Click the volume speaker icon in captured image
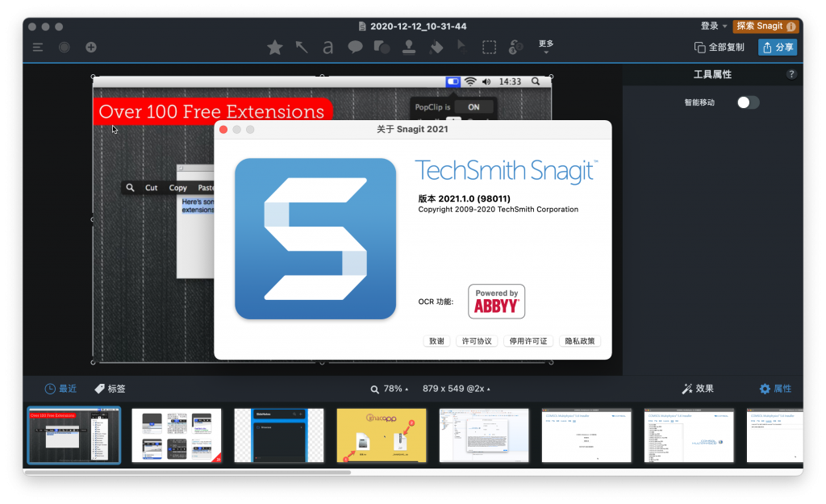The image size is (826, 504). [486, 81]
